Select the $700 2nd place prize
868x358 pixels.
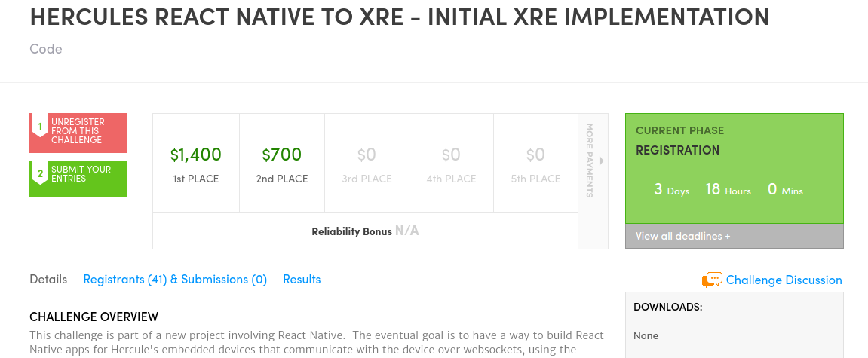click(282, 164)
